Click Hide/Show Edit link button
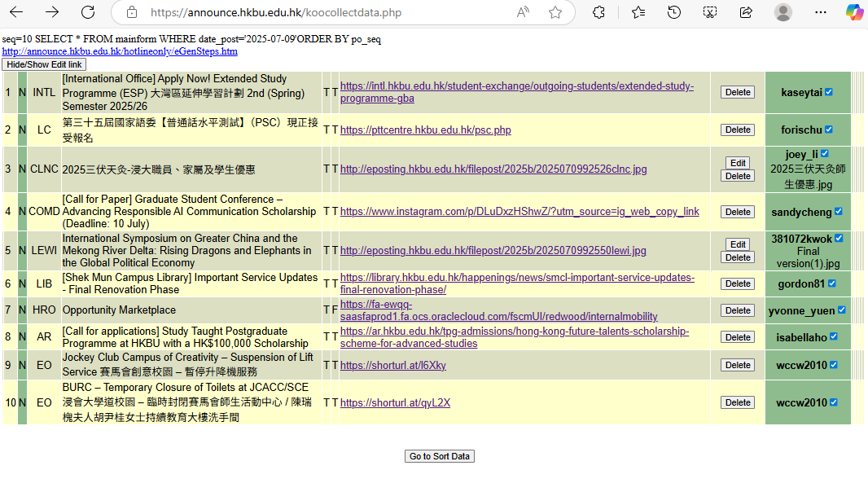 point(44,64)
